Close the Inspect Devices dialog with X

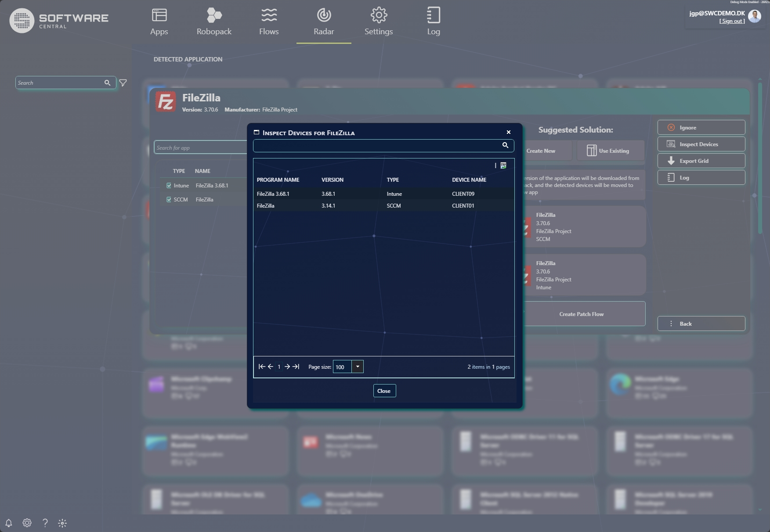(x=509, y=132)
